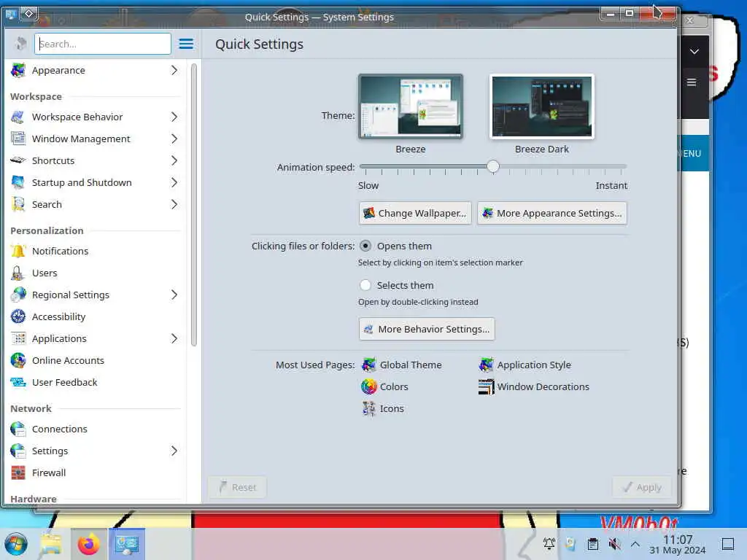This screenshot has height=560, width=747.
Task: Click the Accessibility icon
Action: pos(18,316)
